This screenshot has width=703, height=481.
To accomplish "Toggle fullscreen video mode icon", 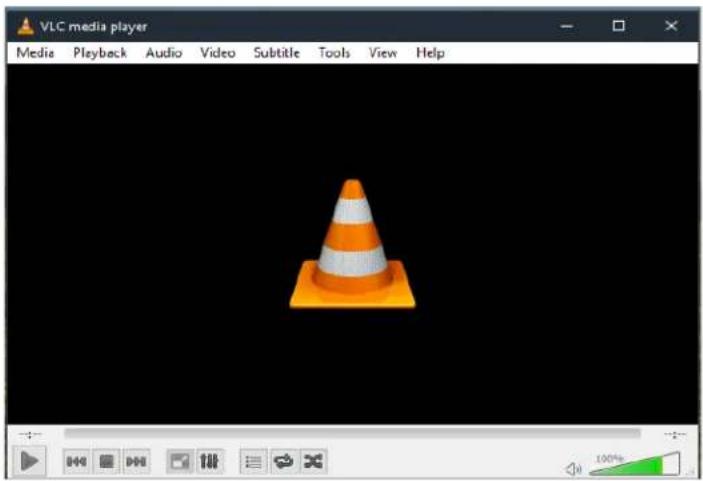I will click(x=180, y=461).
